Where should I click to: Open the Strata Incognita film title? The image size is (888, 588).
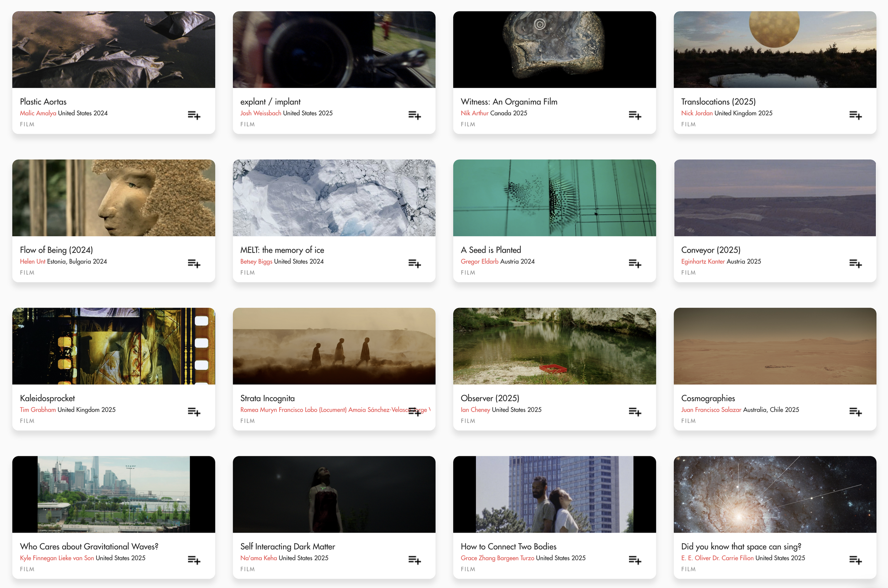point(267,398)
